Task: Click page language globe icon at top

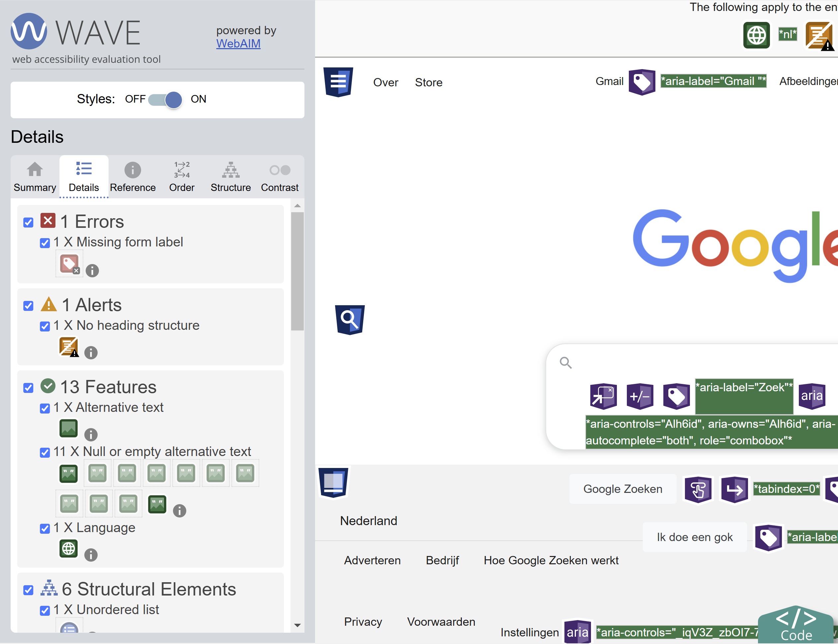Action: (756, 35)
